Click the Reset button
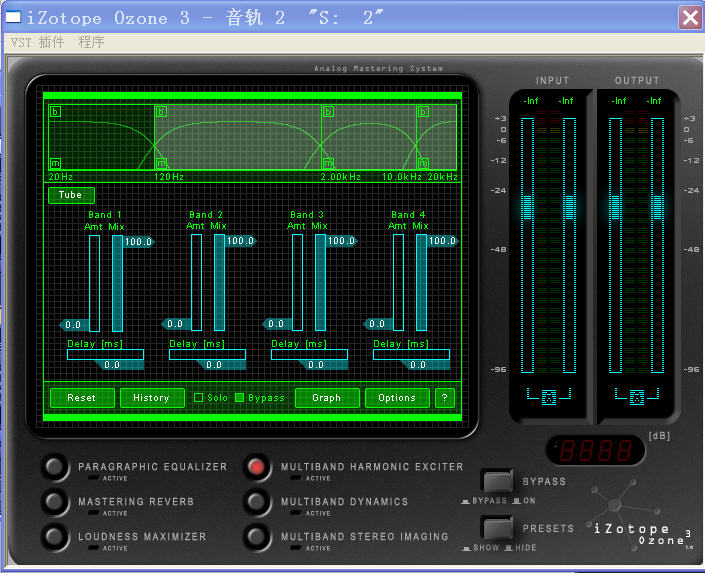The height and width of the screenshot is (573, 705). tap(82, 398)
